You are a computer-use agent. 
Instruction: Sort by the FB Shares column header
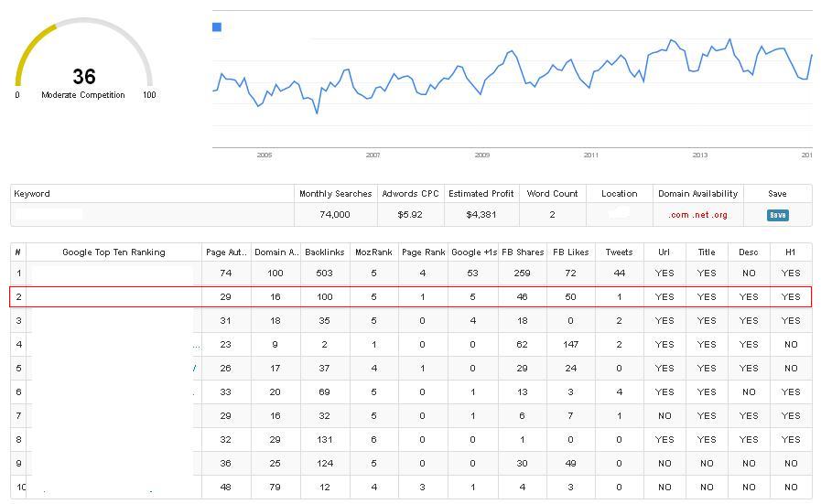pos(523,252)
